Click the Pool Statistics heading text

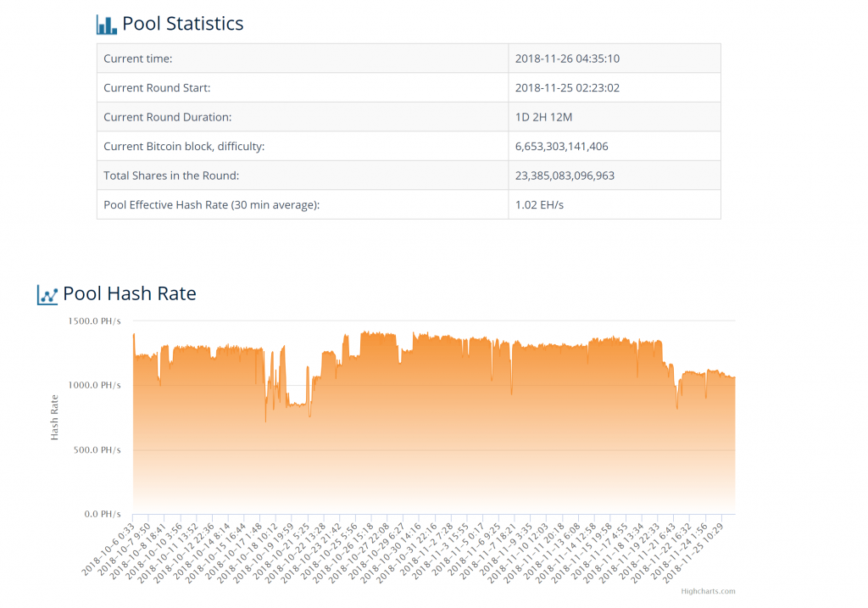pyautogui.click(x=182, y=24)
